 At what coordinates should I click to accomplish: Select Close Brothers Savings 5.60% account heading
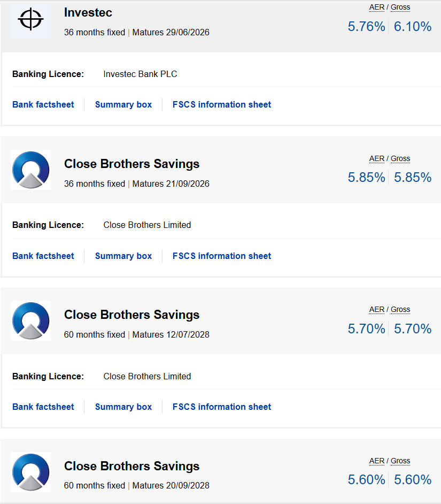131,466
